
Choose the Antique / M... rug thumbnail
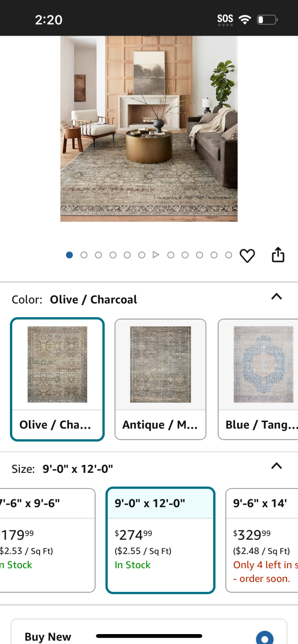(160, 380)
